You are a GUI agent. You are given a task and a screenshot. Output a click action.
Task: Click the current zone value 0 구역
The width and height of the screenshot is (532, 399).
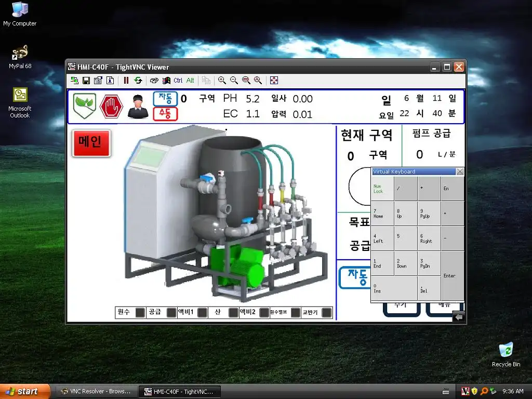(367, 155)
